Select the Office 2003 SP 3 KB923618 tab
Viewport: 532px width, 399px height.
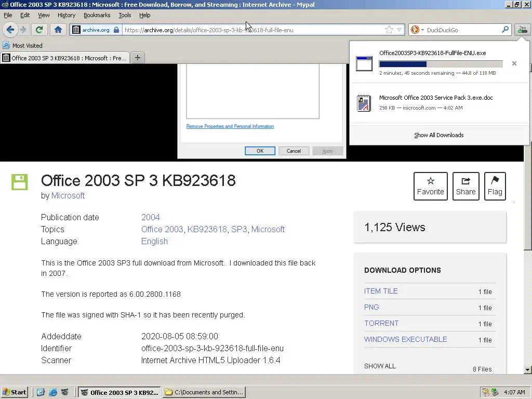coord(65,58)
